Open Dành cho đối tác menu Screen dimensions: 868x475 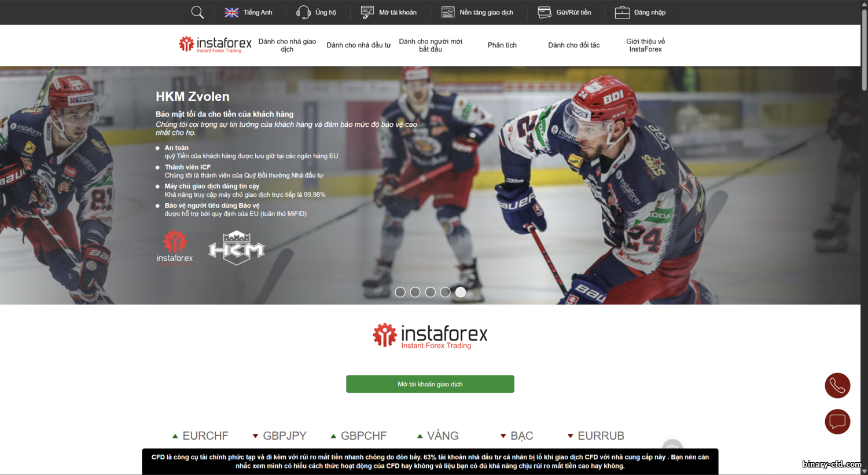tap(574, 45)
